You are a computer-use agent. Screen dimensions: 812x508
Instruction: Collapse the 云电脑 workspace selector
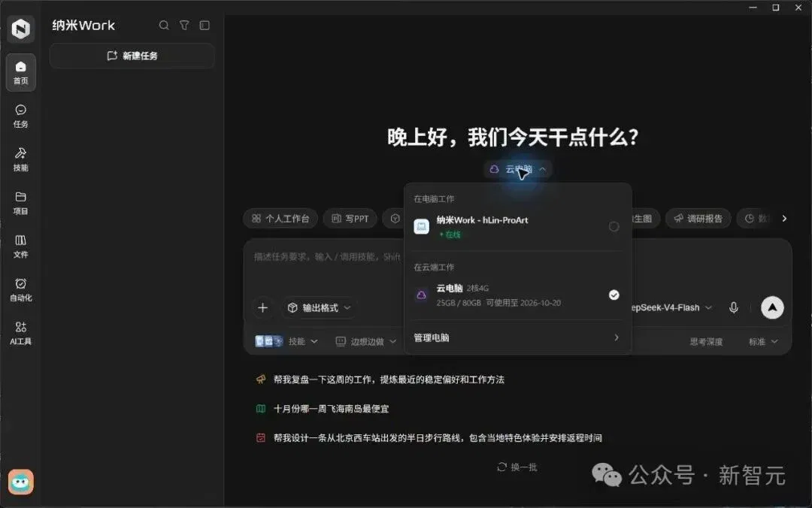click(x=518, y=169)
